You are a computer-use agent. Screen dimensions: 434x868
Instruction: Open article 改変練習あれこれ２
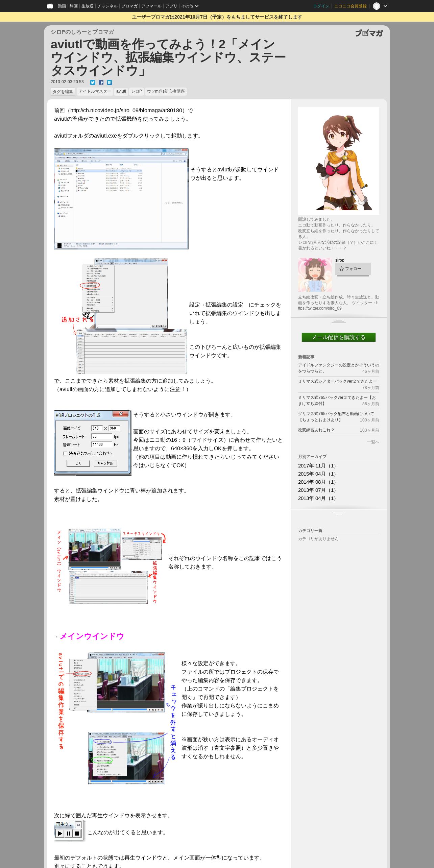coord(316,430)
